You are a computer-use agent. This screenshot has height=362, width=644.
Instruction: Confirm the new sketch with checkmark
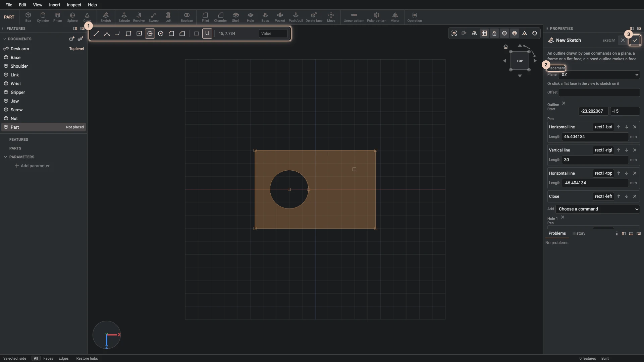point(635,40)
